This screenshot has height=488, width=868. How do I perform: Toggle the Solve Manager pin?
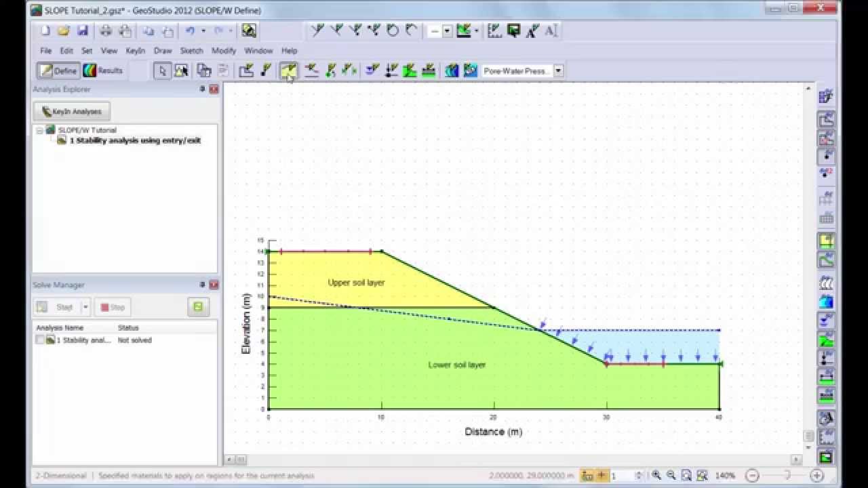[x=202, y=285]
